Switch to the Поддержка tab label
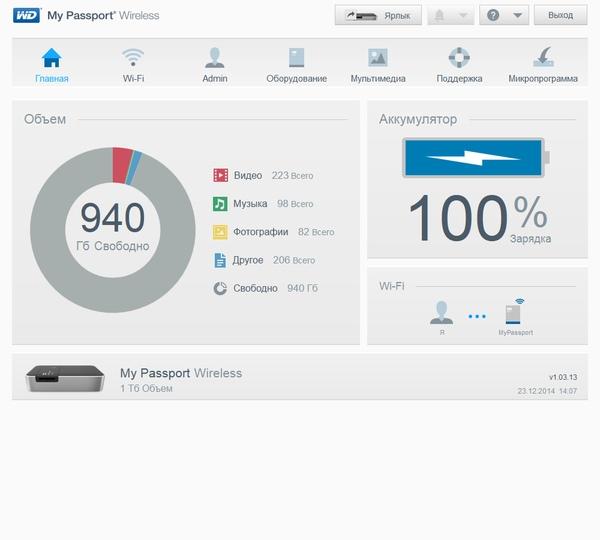 point(459,78)
